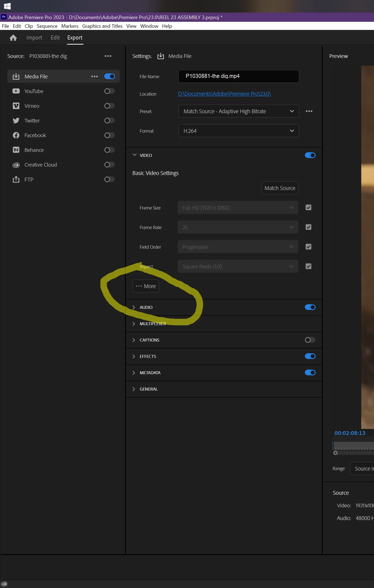
Task: Enable the Creative Cloud destination switch
Action: [x=110, y=165]
